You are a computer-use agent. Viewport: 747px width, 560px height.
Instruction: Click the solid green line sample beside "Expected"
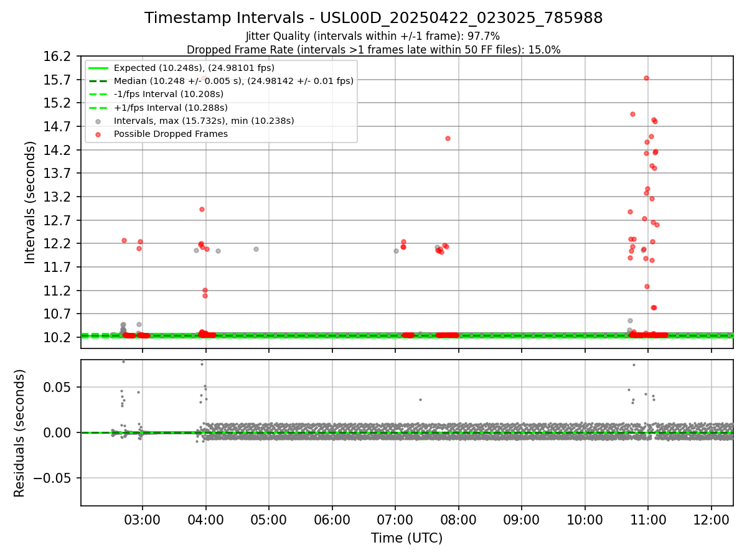point(98,68)
